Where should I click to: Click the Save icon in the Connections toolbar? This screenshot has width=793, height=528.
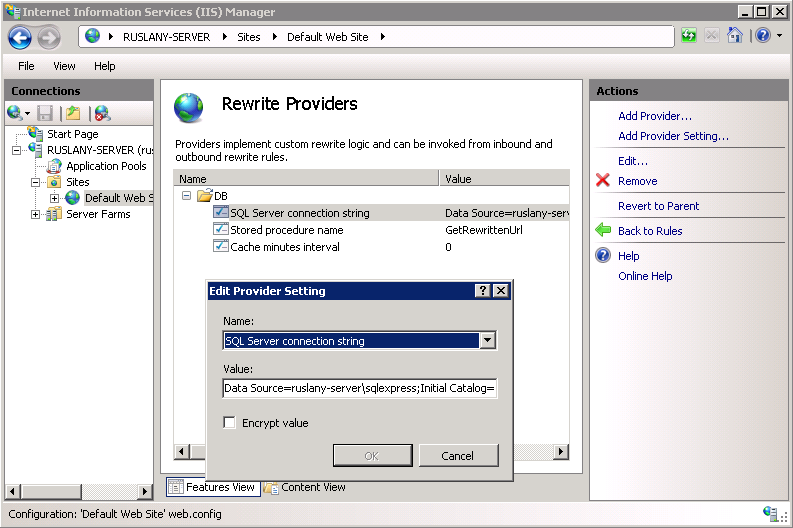45,114
